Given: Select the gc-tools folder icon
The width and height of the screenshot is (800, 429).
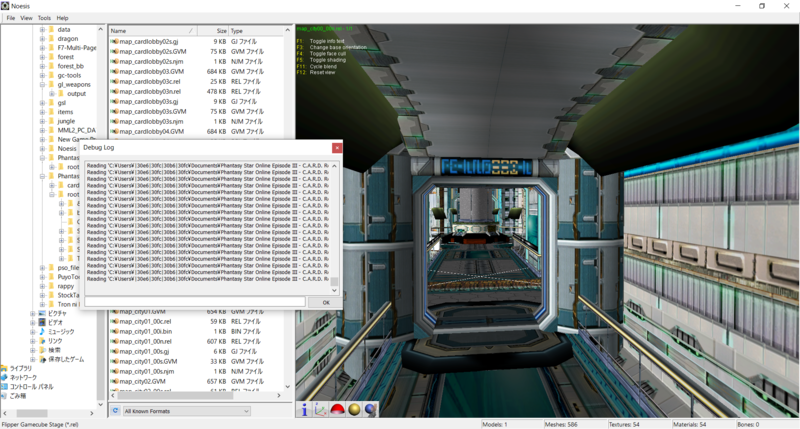Looking at the screenshot, I should click(x=51, y=75).
